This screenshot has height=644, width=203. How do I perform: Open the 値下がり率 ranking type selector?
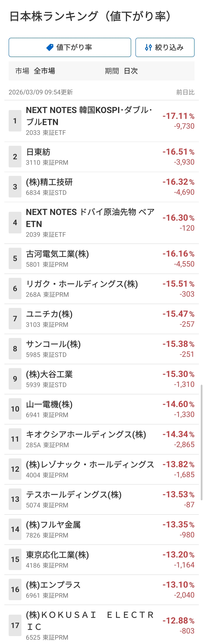pos(70,47)
